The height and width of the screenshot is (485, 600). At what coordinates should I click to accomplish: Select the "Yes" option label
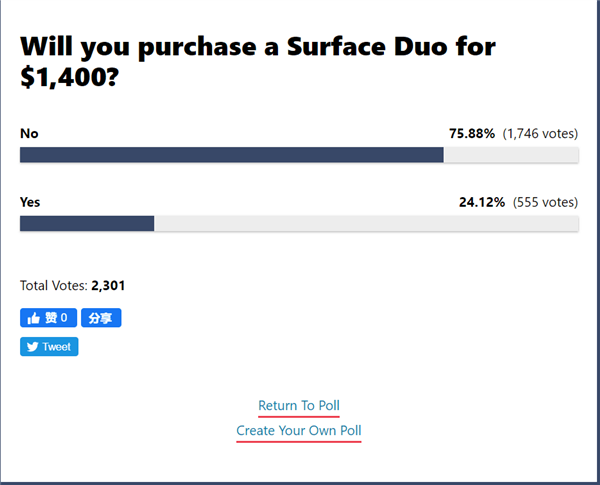pyautogui.click(x=30, y=202)
